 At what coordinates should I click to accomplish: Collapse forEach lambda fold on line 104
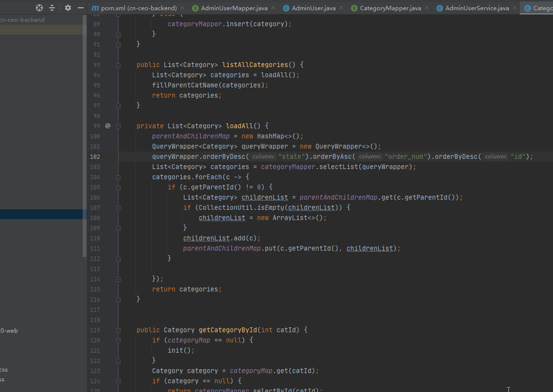tap(118, 177)
